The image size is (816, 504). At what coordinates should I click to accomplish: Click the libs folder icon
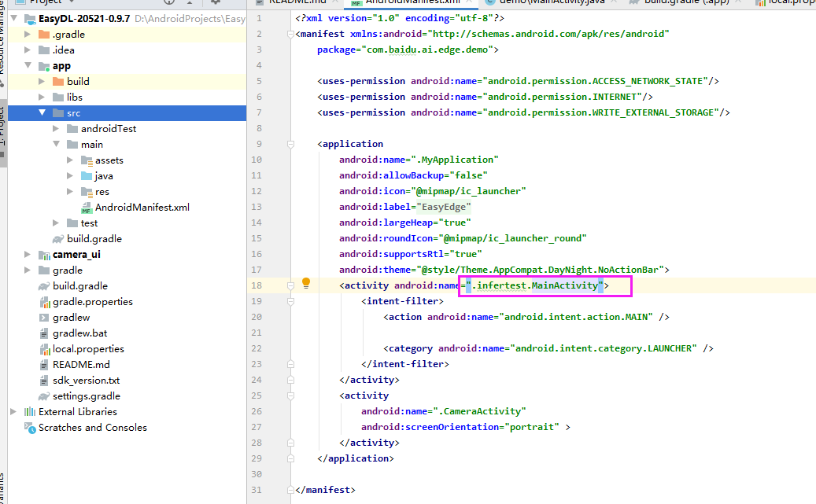point(58,97)
